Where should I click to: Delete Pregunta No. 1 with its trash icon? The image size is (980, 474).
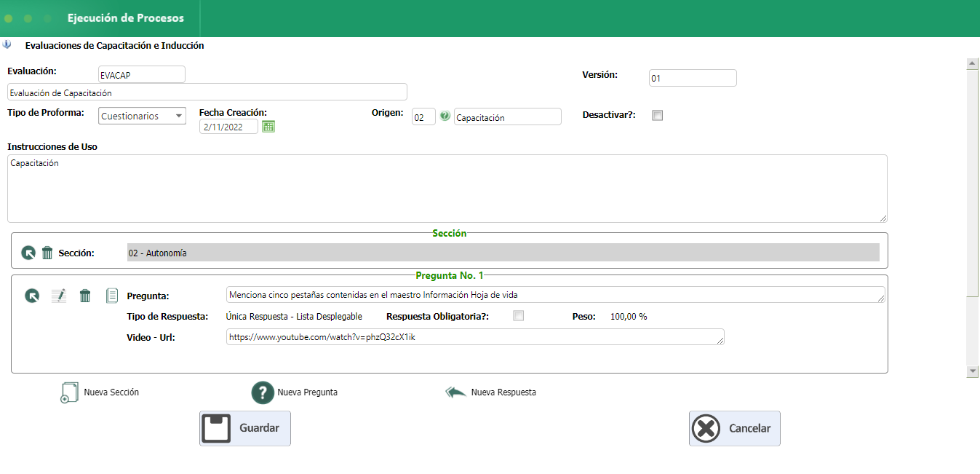tap(85, 296)
